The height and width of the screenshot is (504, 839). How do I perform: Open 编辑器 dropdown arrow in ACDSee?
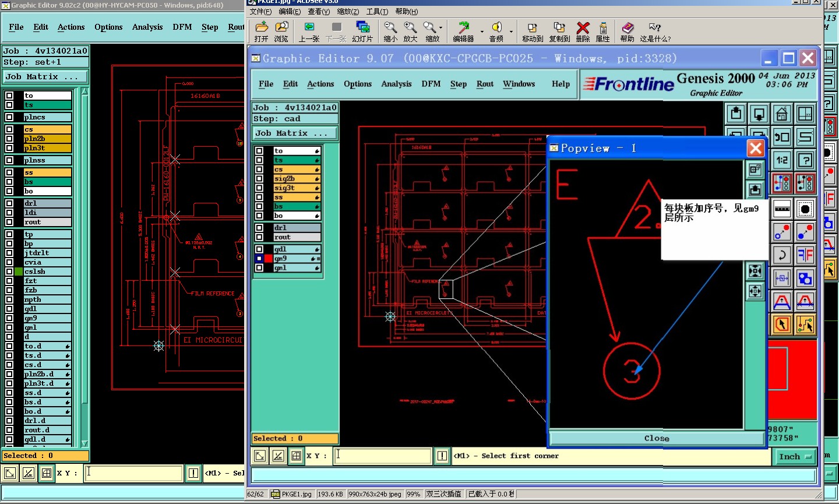click(482, 31)
